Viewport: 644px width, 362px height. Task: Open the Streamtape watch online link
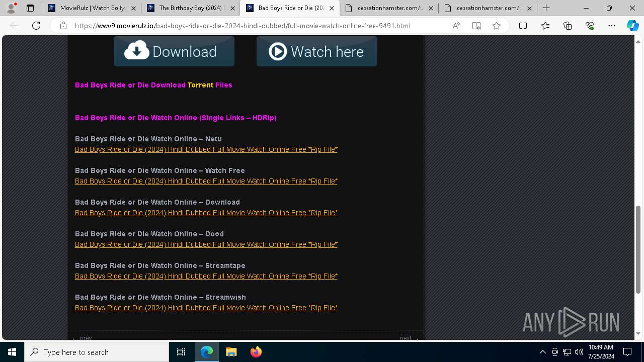(206, 276)
